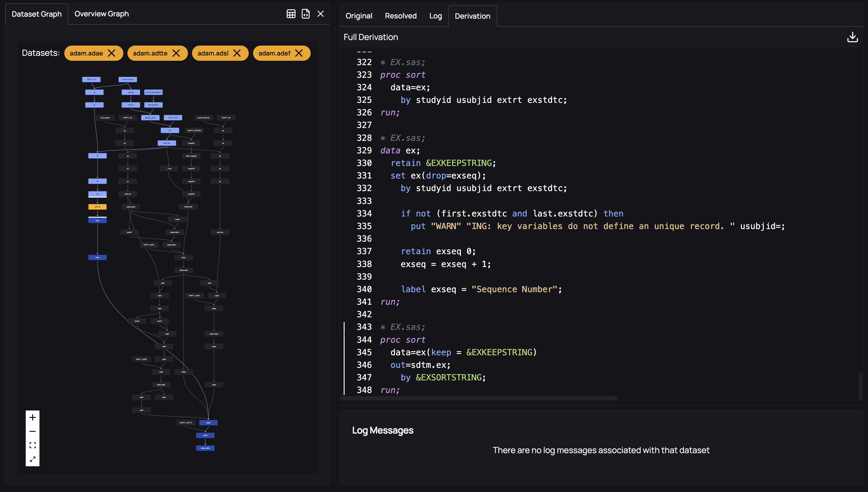The width and height of the screenshot is (868, 492).
Task: Close the Dataset Graph panel
Action: [320, 14]
